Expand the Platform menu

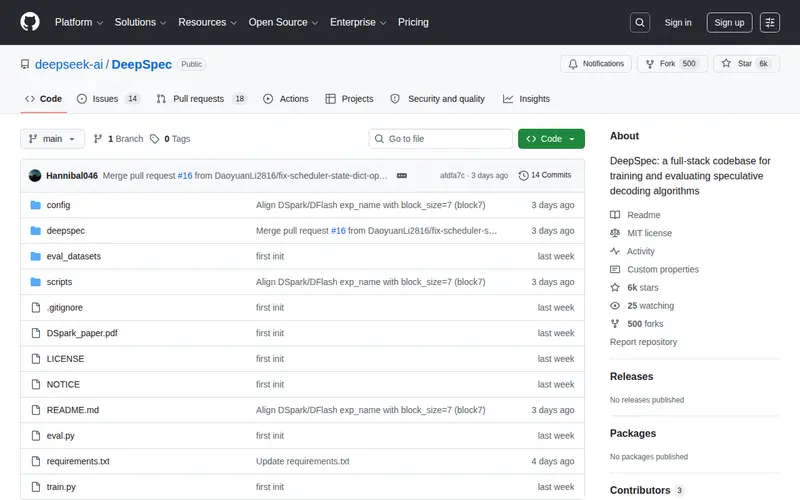[x=79, y=22]
